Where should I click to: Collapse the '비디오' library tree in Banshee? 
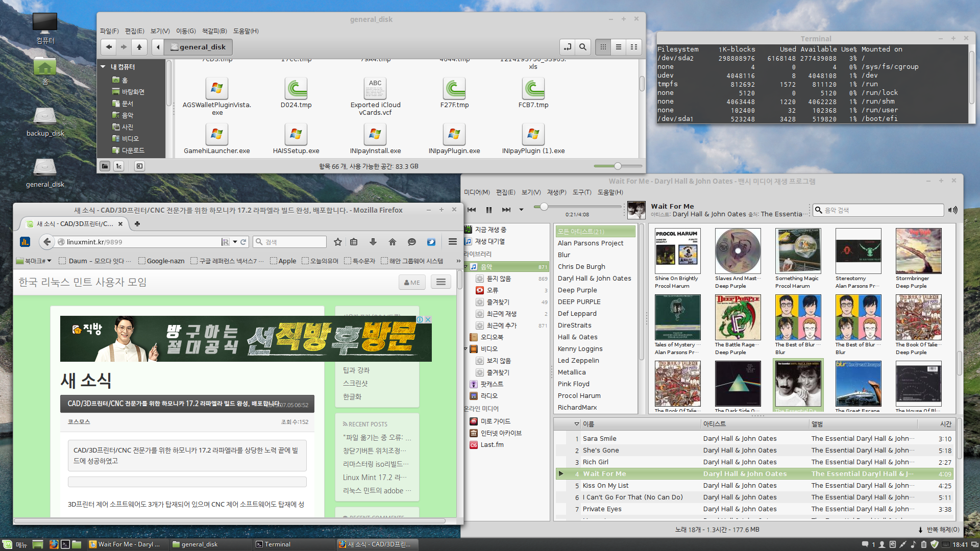point(466,349)
